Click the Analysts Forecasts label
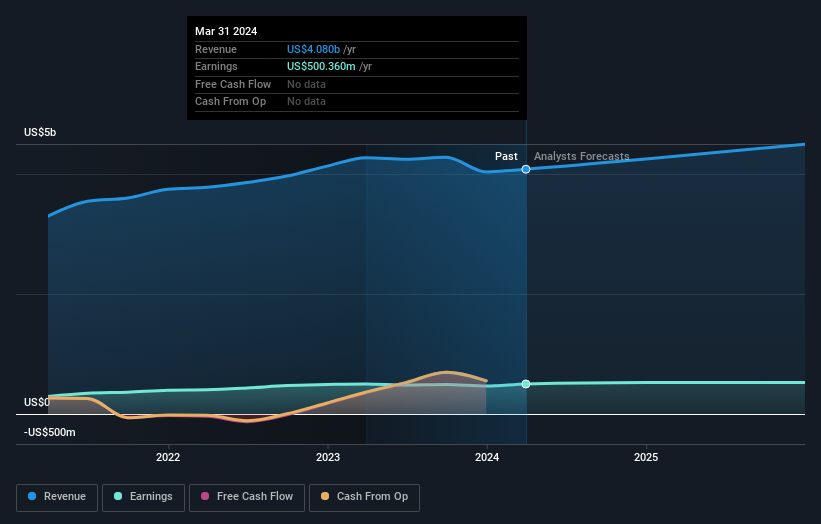821x524 pixels. (582, 156)
